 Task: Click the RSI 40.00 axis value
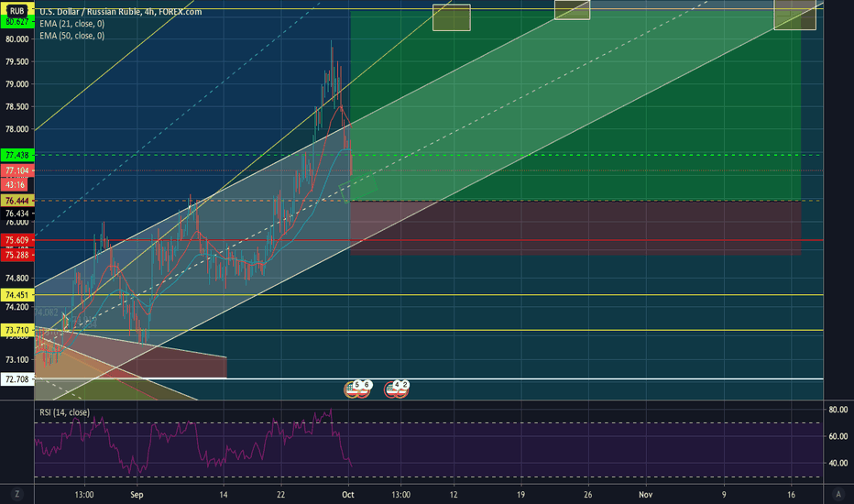(838, 463)
